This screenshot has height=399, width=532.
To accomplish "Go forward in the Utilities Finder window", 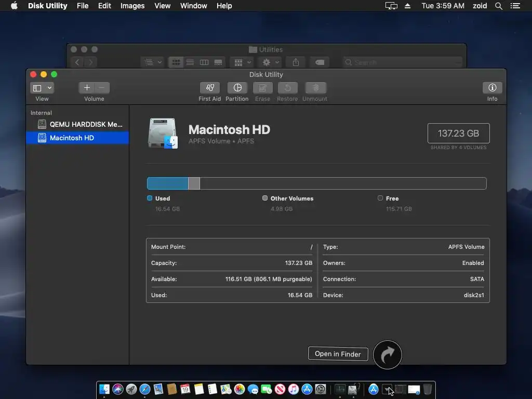I will coord(90,62).
